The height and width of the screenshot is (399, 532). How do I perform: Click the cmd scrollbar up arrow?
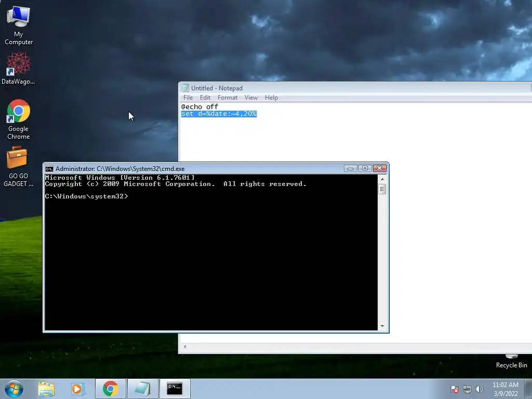382,179
